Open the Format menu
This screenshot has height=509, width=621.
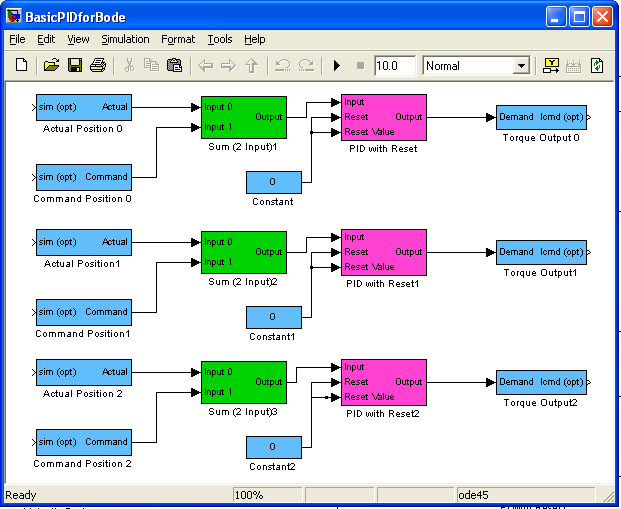[178, 39]
